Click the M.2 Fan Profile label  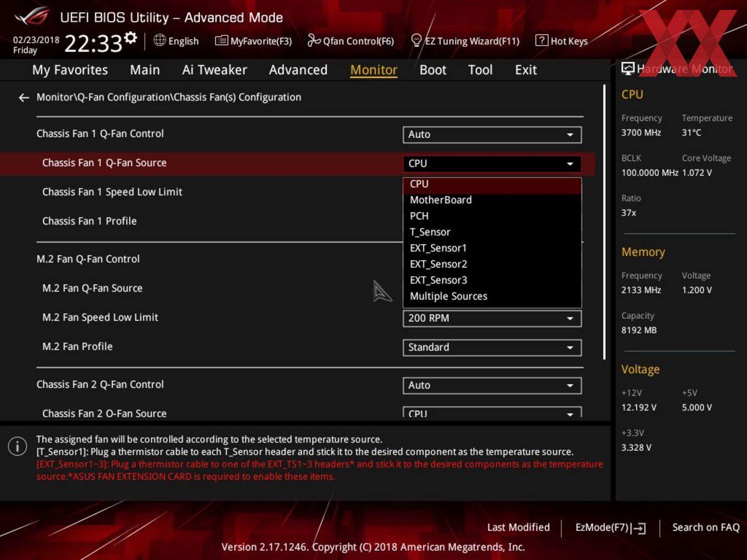tap(77, 346)
